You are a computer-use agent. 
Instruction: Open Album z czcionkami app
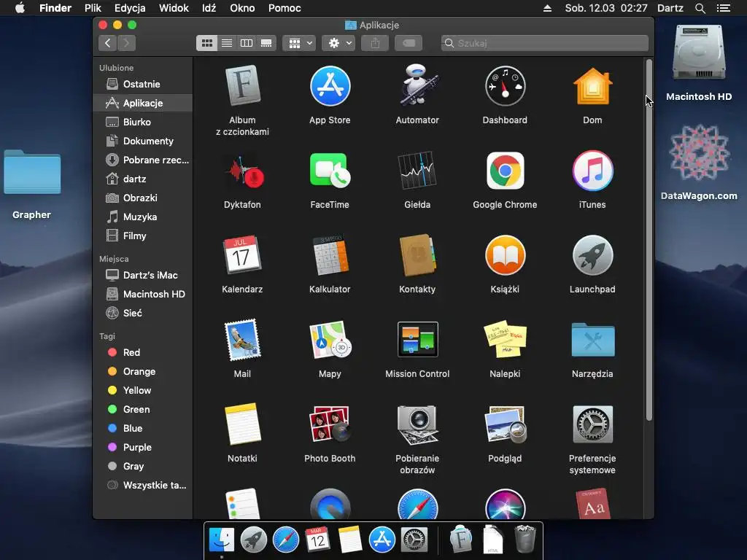242,86
